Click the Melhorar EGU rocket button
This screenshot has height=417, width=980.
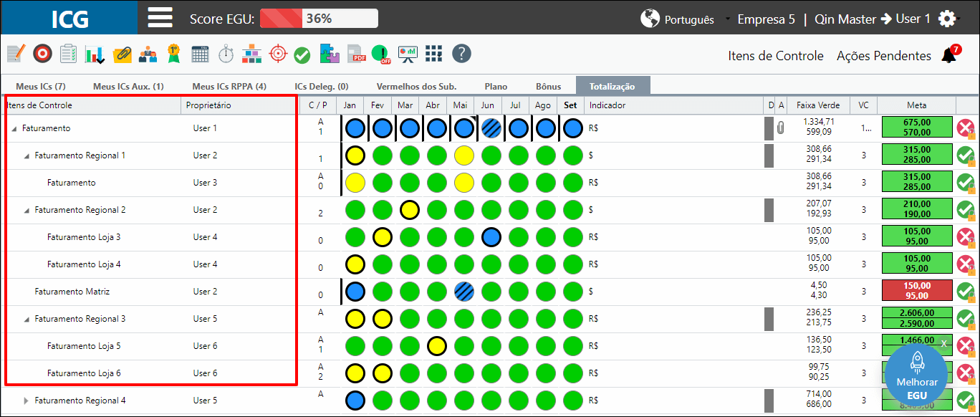tap(917, 375)
